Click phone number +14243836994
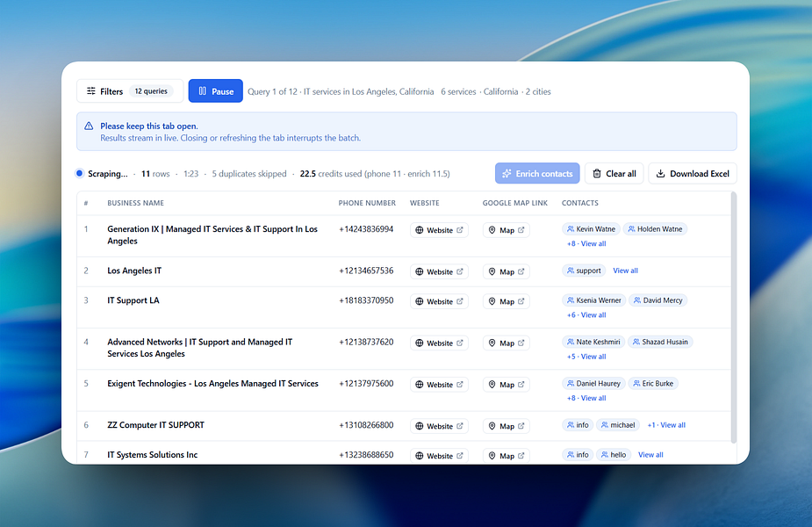 (x=366, y=229)
